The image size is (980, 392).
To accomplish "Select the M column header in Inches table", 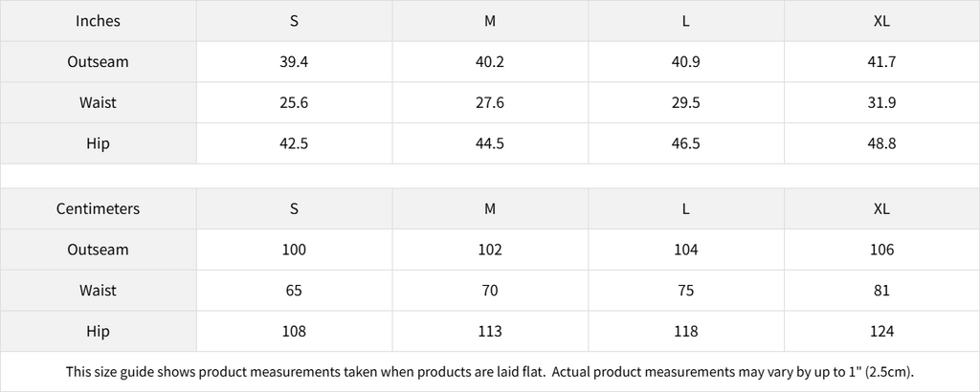I will coord(490,21).
